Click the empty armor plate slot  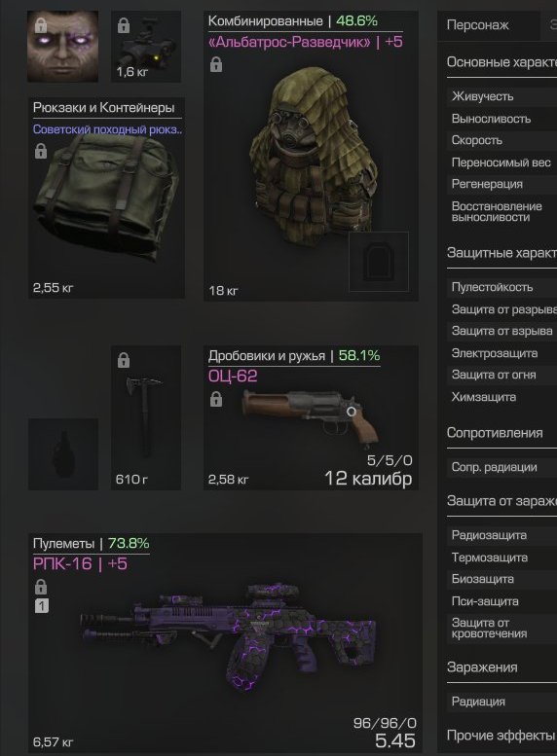click(x=379, y=262)
